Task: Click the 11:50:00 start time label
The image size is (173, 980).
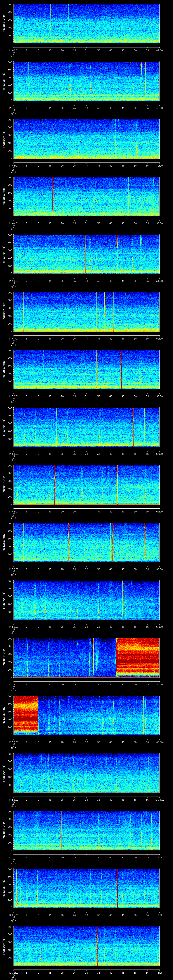Action: (14, 281)
